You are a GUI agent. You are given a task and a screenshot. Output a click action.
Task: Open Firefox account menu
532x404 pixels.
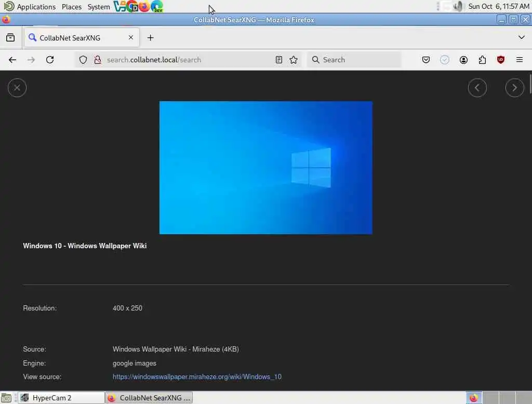pos(463,60)
